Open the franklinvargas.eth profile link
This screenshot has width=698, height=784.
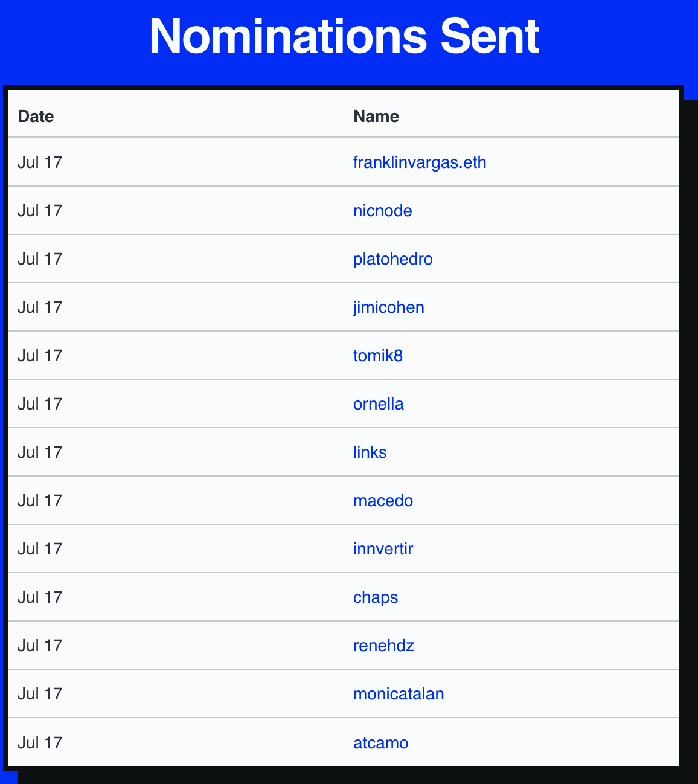click(x=420, y=162)
